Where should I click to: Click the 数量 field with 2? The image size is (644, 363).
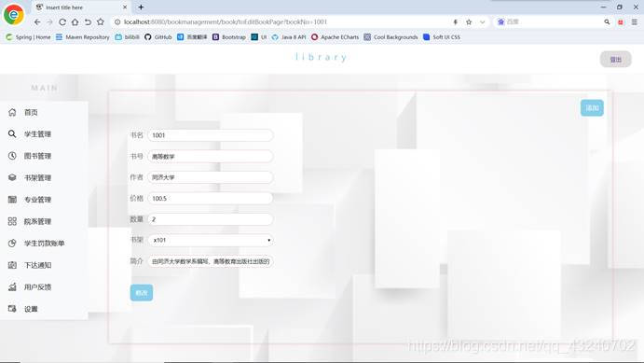(211, 219)
